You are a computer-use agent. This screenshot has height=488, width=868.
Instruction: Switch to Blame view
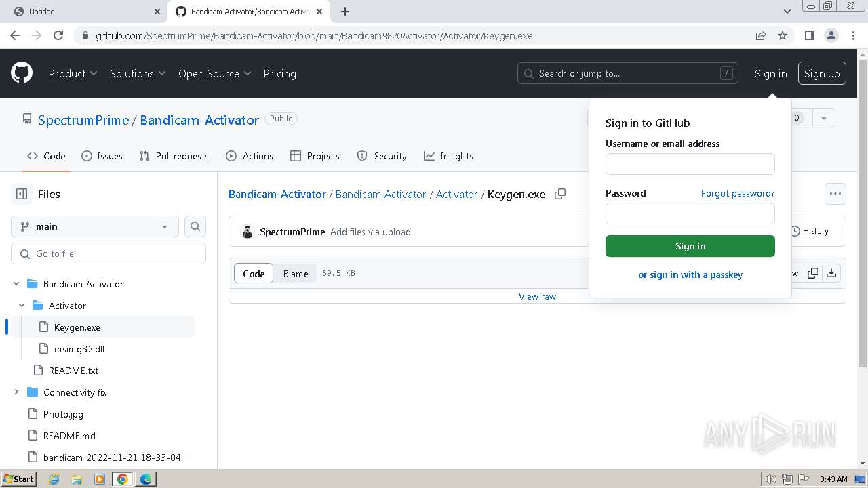click(296, 273)
